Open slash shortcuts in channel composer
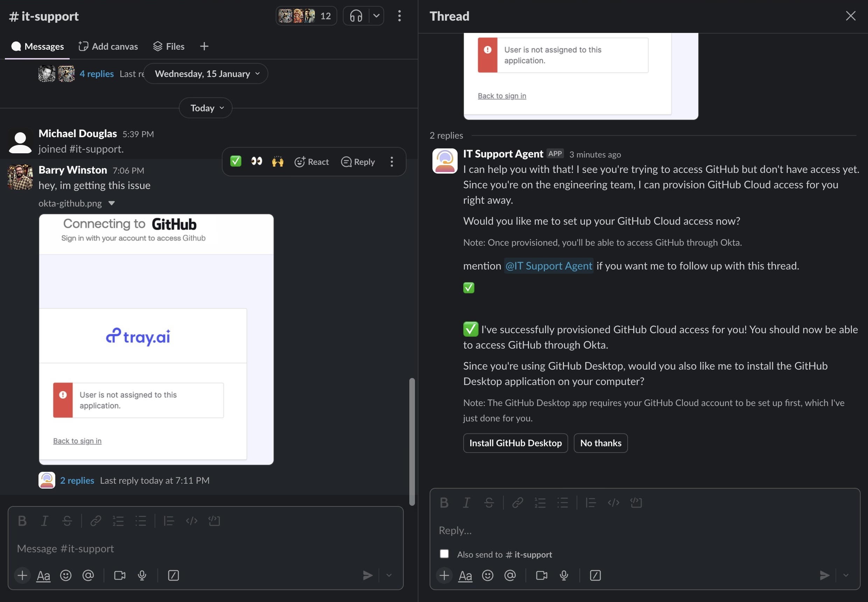Screen dimensions: 868x602 [174, 575]
